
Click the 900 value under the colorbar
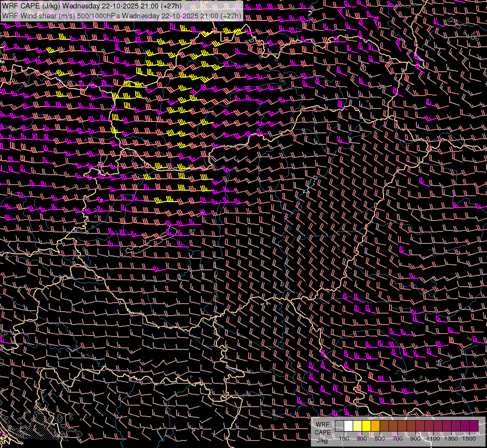(x=415, y=439)
